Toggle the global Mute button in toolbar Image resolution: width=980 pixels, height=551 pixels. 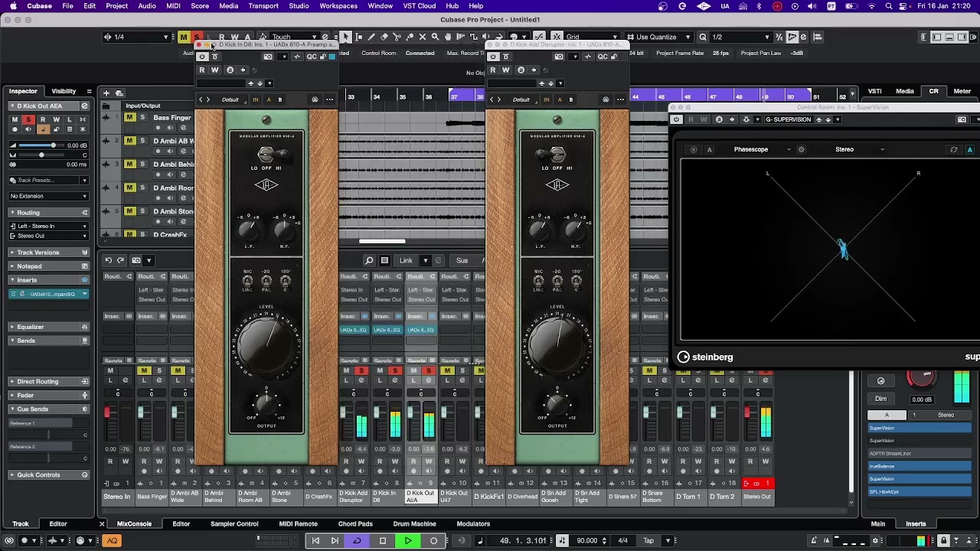pos(183,37)
